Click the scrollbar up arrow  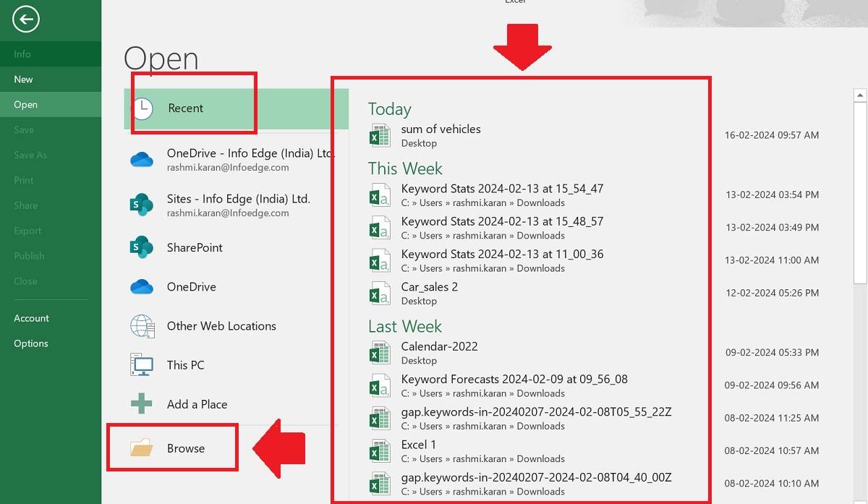860,95
